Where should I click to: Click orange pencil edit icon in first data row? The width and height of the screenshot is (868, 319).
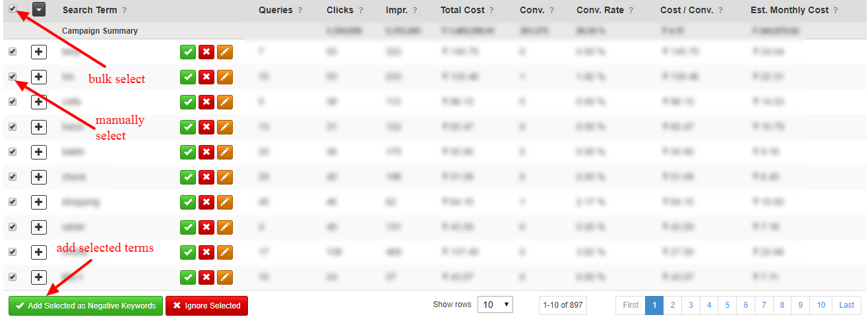(x=225, y=52)
